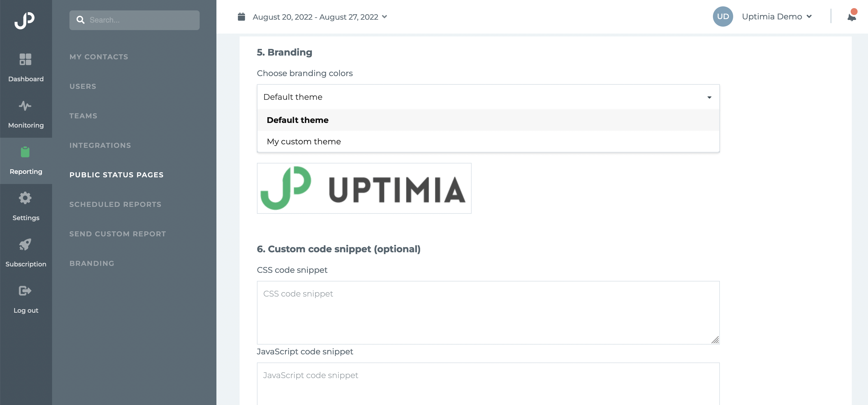The image size is (868, 405).
Task: Open Public Status Pages
Action: [x=116, y=175]
